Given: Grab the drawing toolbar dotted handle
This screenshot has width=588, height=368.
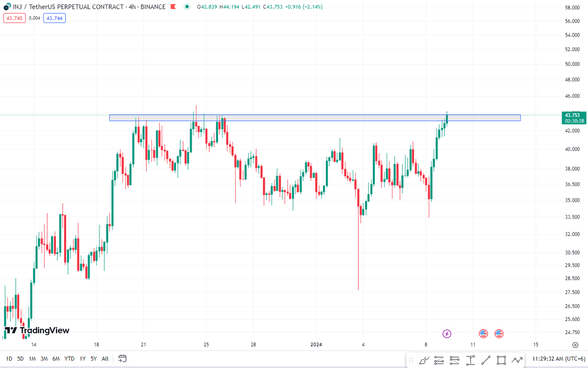Looking at the screenshot, I should click(x=411, y=360).
